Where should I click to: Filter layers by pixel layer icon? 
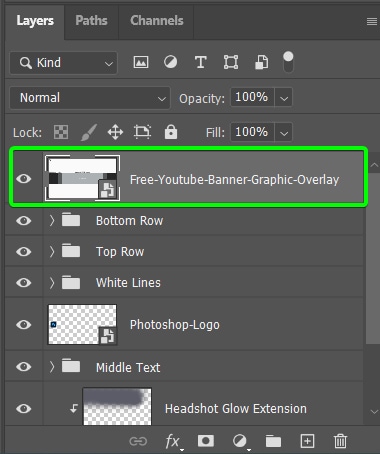[x=141, y=62]
